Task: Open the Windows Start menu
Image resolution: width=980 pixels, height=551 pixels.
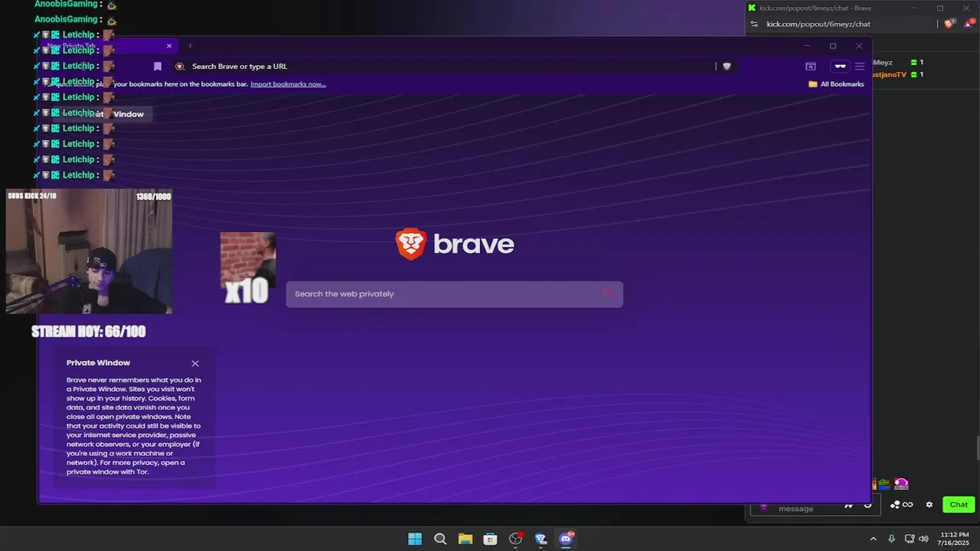Action: [415, 539]
